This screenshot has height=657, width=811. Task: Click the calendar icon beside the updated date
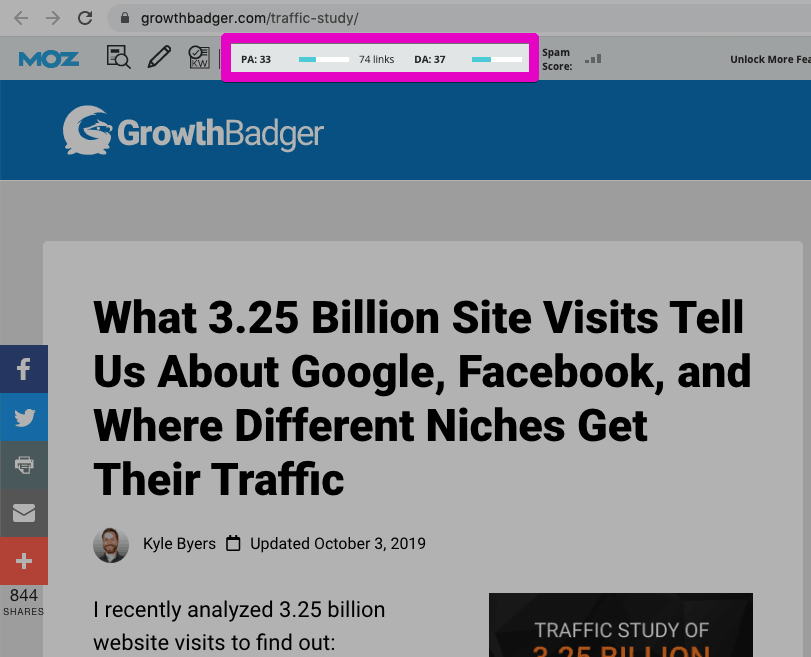[233, 544]
